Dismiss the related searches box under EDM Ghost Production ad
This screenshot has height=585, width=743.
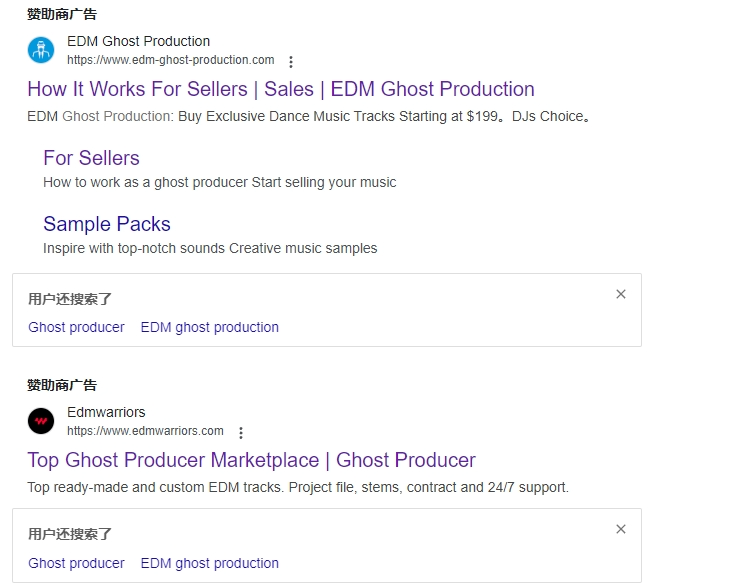[621, 294]
